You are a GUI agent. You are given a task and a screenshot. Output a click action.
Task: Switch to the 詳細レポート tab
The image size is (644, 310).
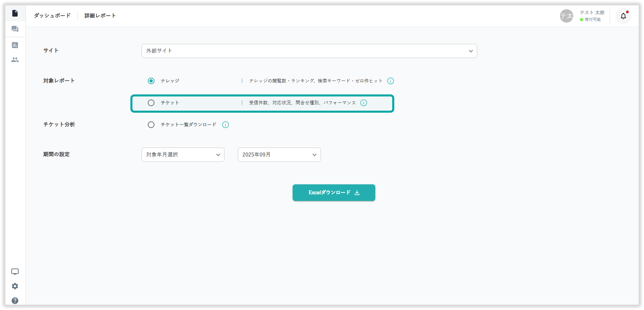pos(100,16)
